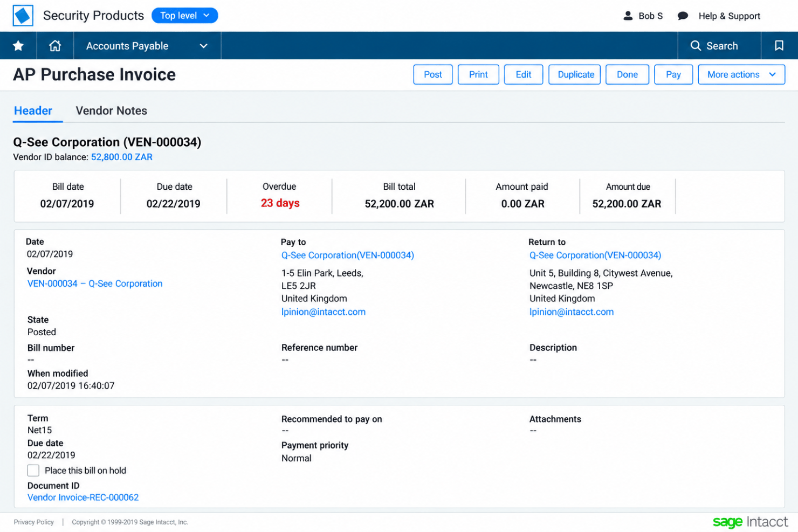Open Help & Support
This screenshot has height=532, width=798.
pyautogui.click(x=729, y=16)
